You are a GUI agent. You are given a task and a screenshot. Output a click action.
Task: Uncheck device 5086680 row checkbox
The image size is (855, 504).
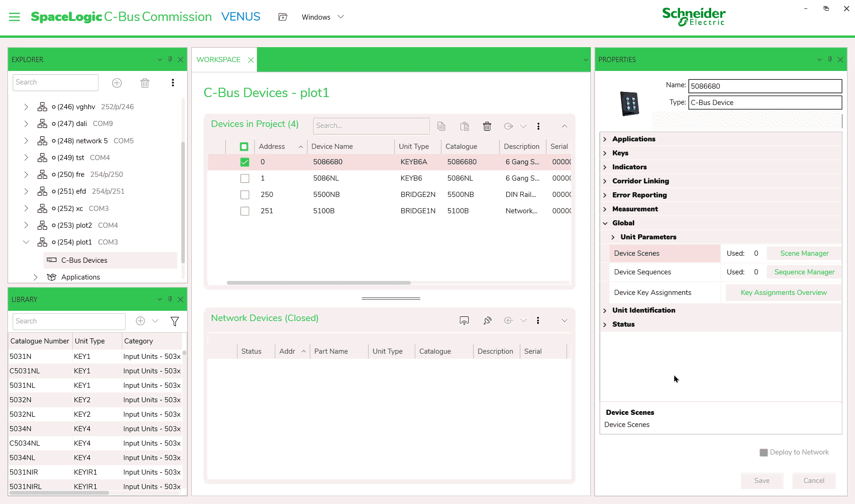(x=245, y=162)
